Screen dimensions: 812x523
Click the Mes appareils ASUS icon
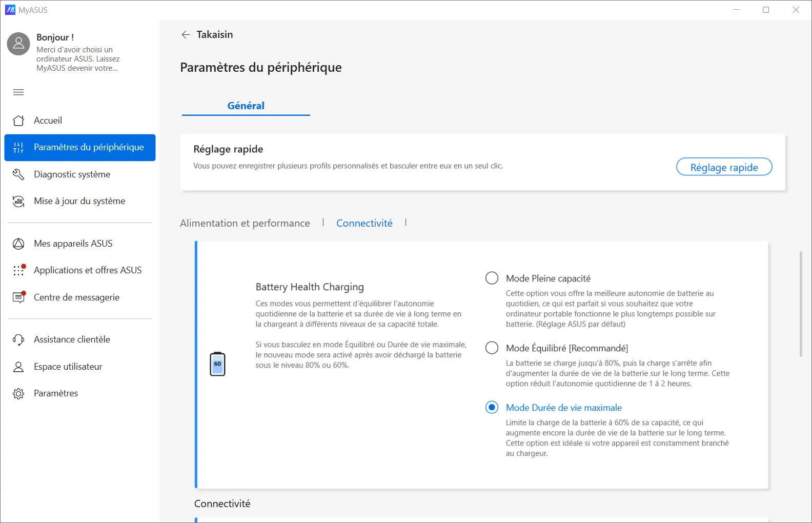tap(18, 244)
